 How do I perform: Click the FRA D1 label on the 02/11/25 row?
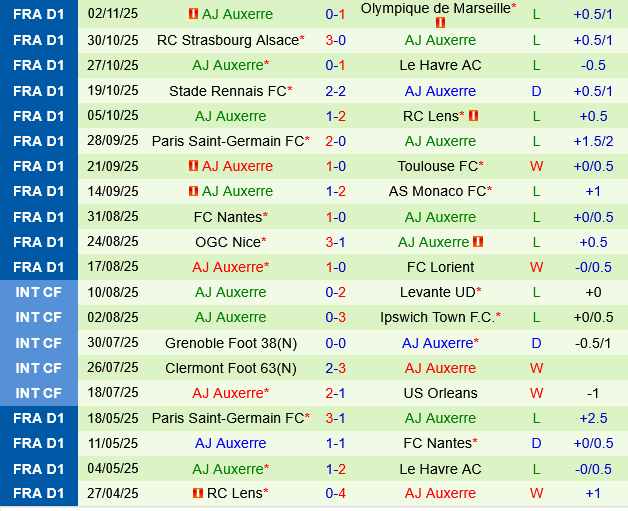pos(39,15)
